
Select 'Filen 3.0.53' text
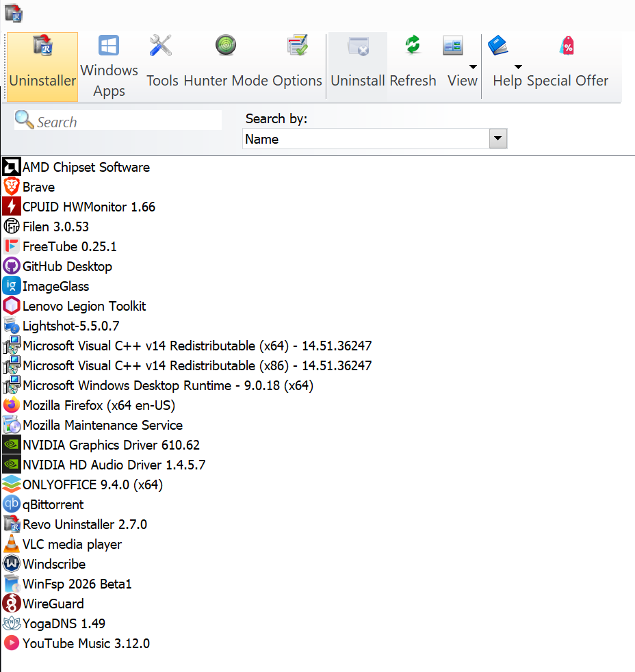(55, 227)
